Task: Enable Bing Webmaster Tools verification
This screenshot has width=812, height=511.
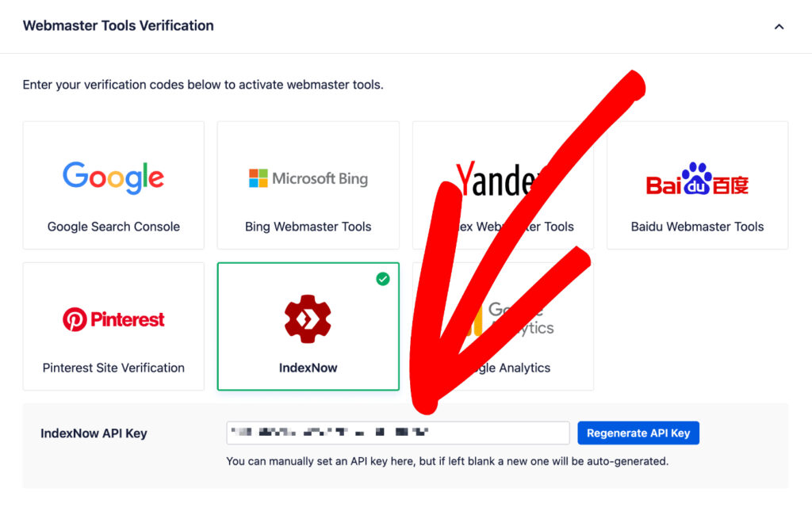Action: (x=308, y=185)
